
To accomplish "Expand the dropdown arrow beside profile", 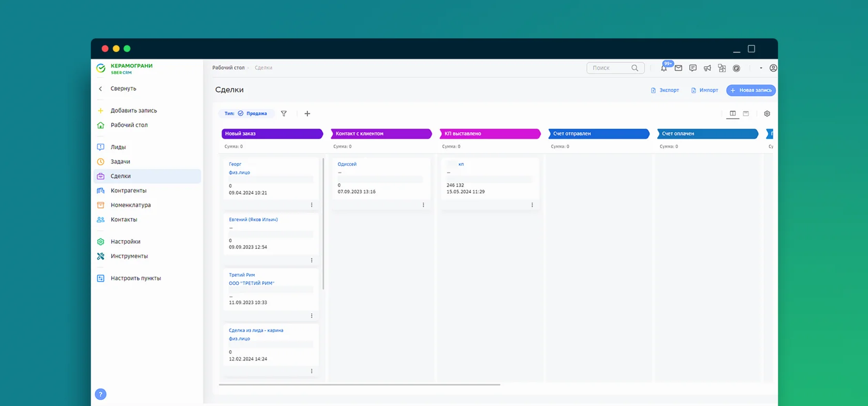I will [761, 68].
